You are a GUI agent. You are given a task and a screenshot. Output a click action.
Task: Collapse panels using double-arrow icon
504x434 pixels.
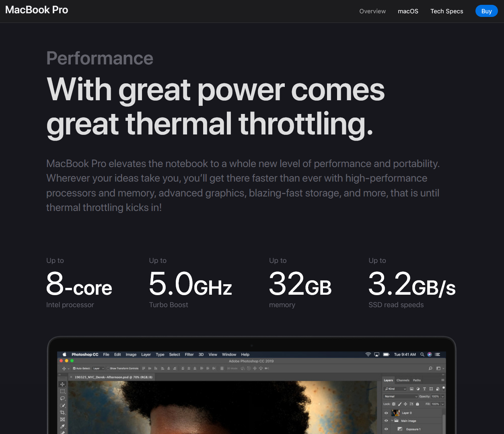pos(443,375)
